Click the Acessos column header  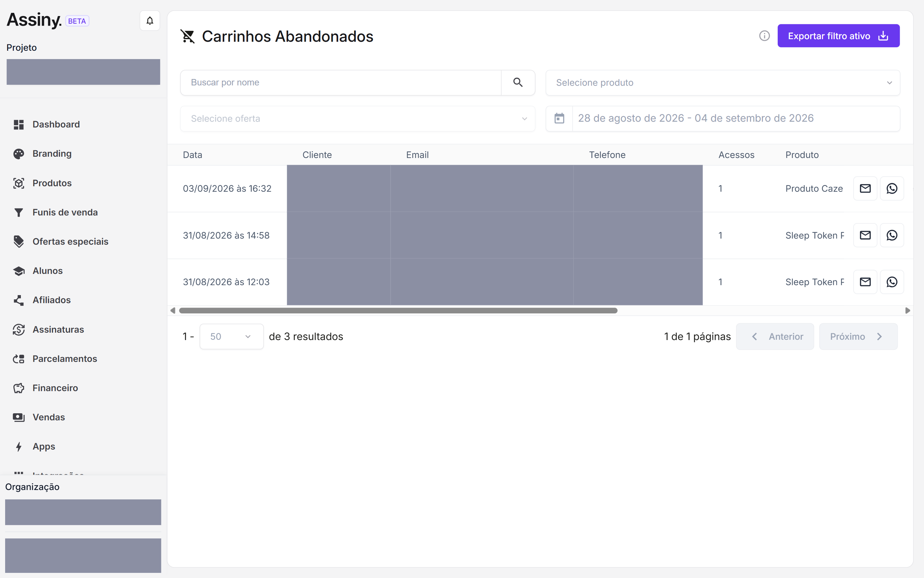pos(736,155)
